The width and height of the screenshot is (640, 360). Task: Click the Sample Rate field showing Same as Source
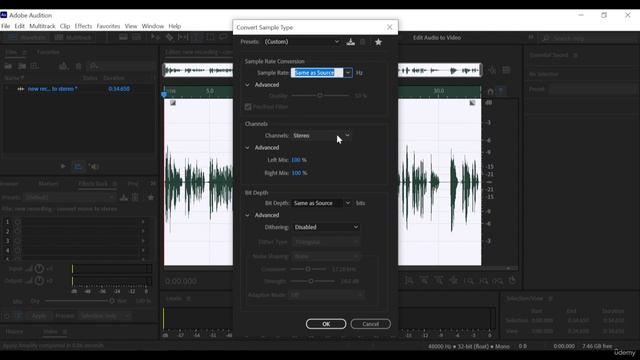coord(317,73)
